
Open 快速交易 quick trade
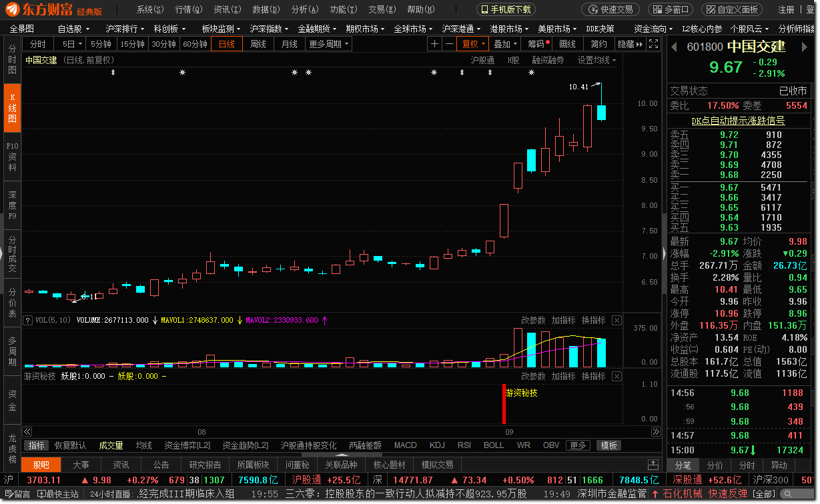[x=610, y=9]
